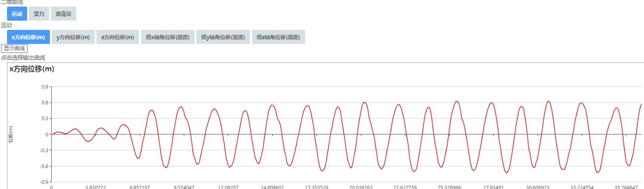Select y方向位移(m) curve option

pos(73,37)
